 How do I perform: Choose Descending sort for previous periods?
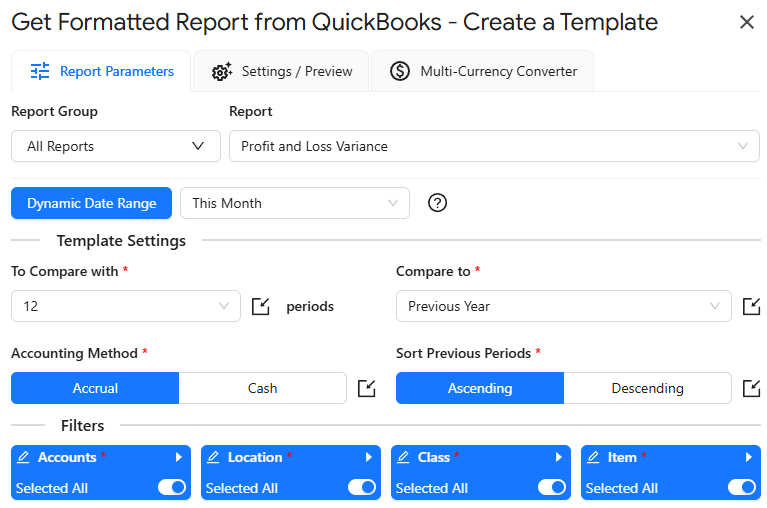[x=648, y=388]
